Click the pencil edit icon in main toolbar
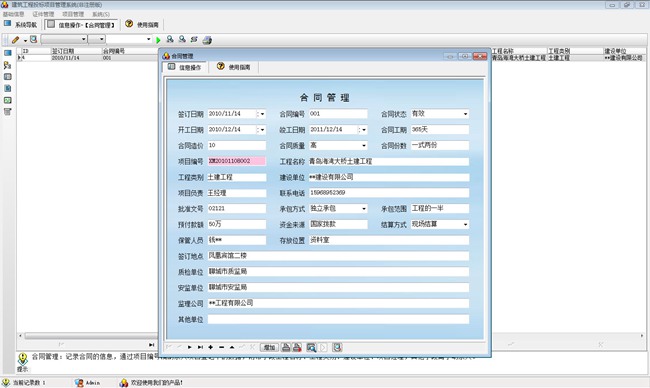650x388 pixels. 15,40
